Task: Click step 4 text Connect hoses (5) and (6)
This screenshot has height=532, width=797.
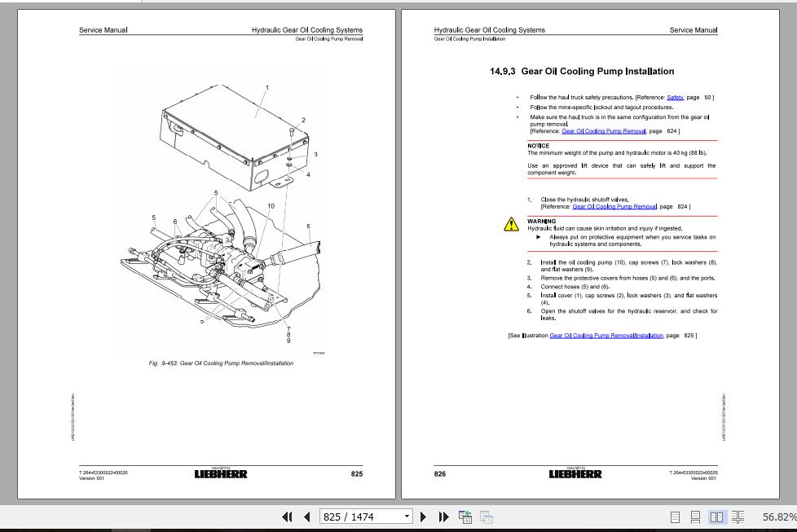Action: tap(575, 287)
